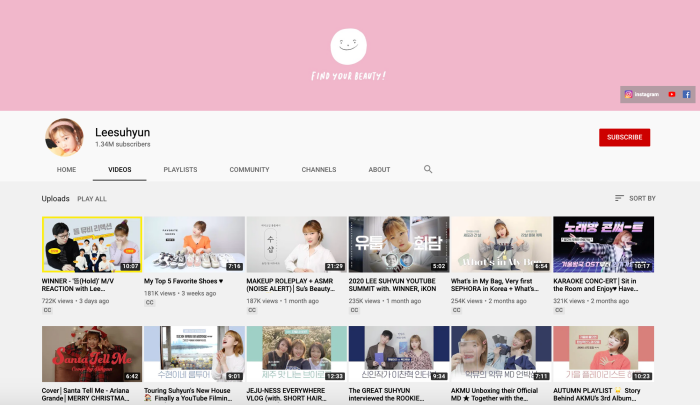This screenshot has height=405, width=700.
Task: Click '321K views • 2 months ago' text
Action: point(591,301)
